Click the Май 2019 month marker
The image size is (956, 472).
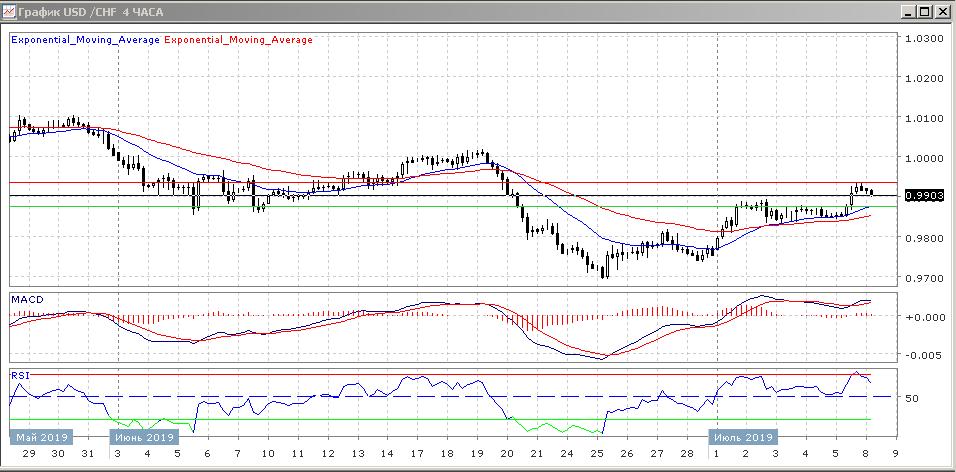[x=39, y=438]
